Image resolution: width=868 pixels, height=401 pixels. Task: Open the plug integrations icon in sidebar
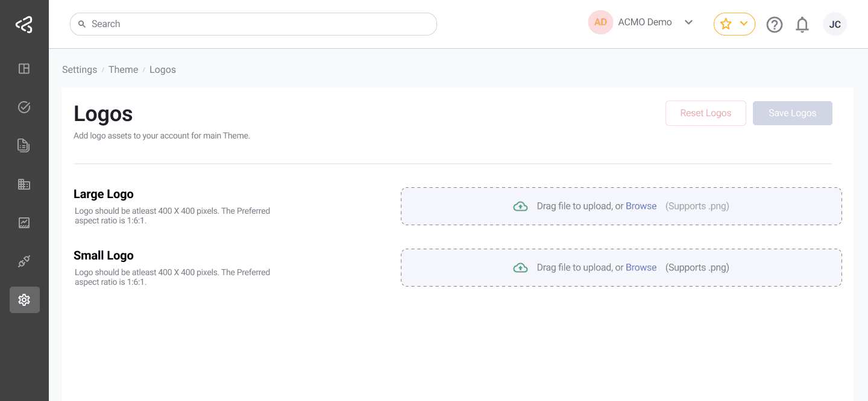click(24, 261)
